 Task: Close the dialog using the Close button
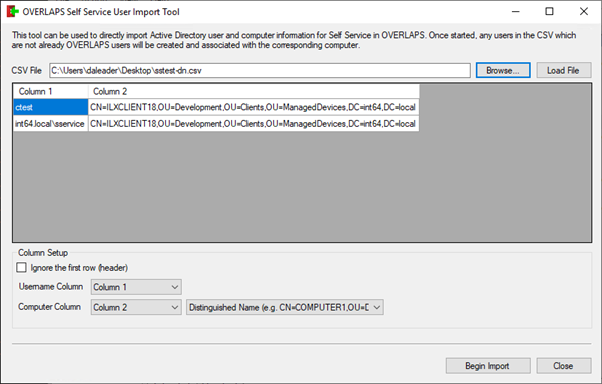(564, 366)
